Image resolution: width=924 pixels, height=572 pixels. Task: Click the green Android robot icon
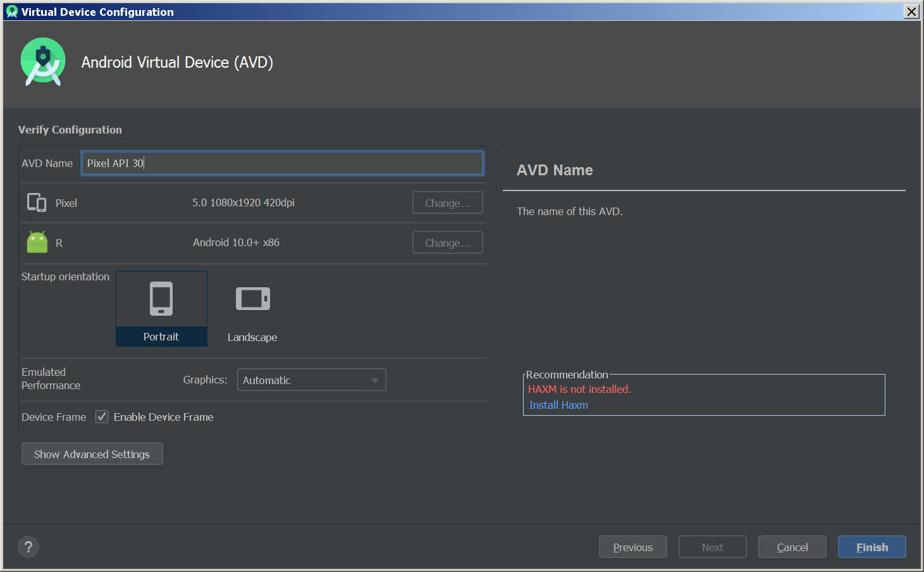coord(37,242)
